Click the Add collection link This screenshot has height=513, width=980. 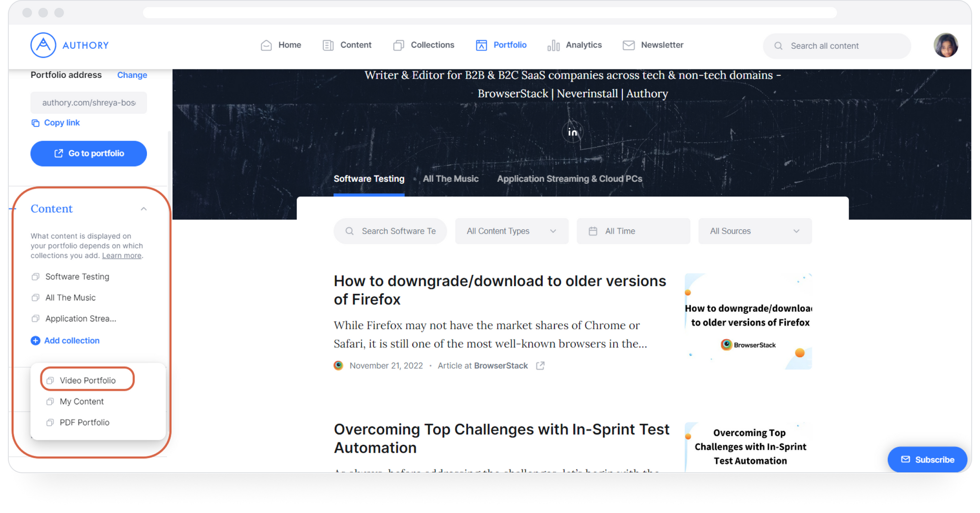tap(65, 340)
